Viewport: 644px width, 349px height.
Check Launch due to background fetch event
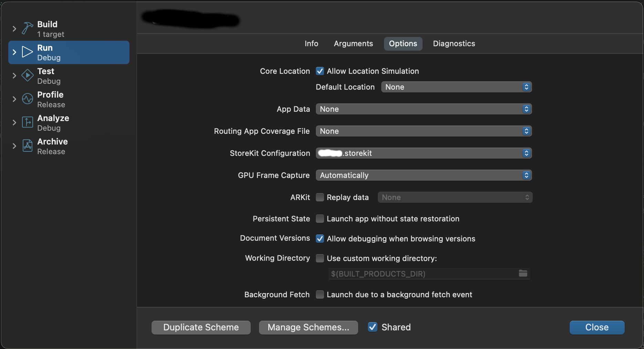point(320,295)
